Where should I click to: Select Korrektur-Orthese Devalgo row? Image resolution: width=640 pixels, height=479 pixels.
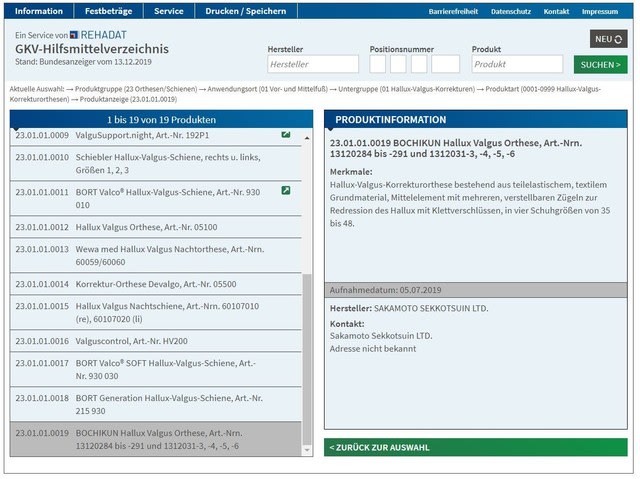[x=156, y=284]
